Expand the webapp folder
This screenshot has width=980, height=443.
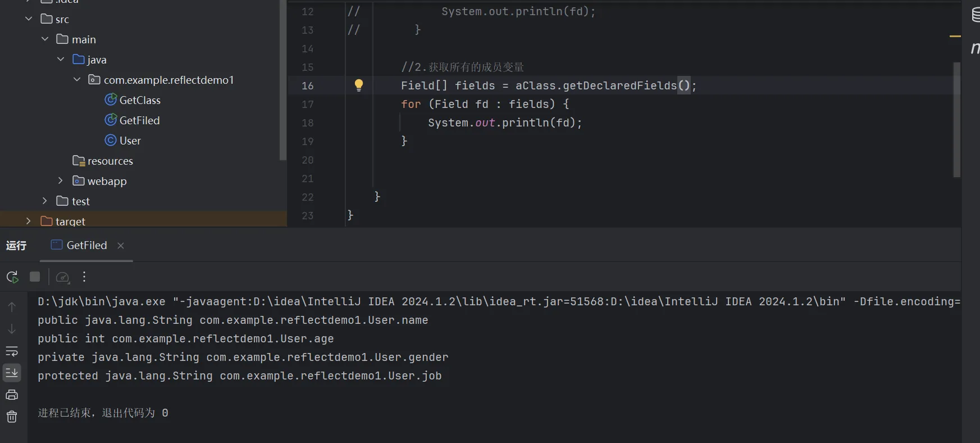(61, 180)
